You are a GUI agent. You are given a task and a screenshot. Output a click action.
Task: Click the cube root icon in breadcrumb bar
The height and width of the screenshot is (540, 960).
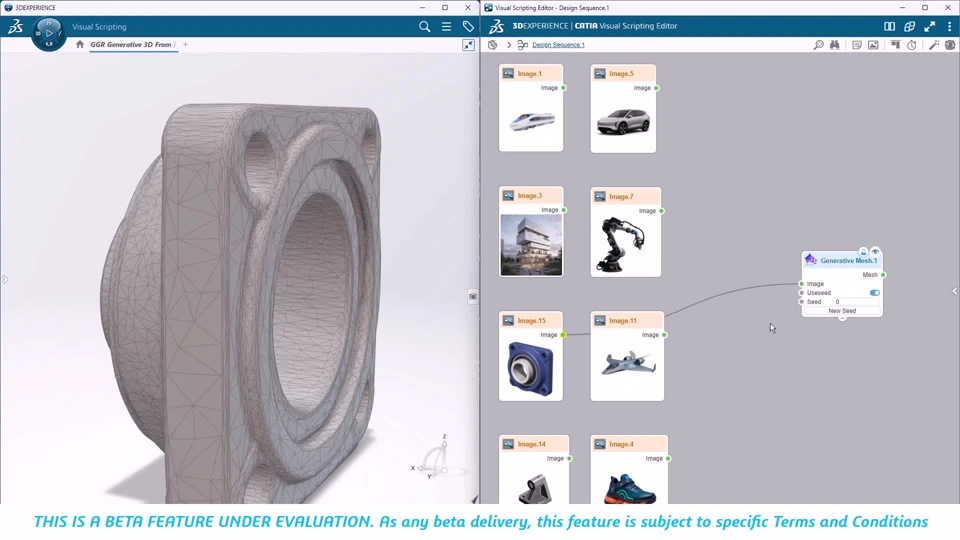click(493, 45)
